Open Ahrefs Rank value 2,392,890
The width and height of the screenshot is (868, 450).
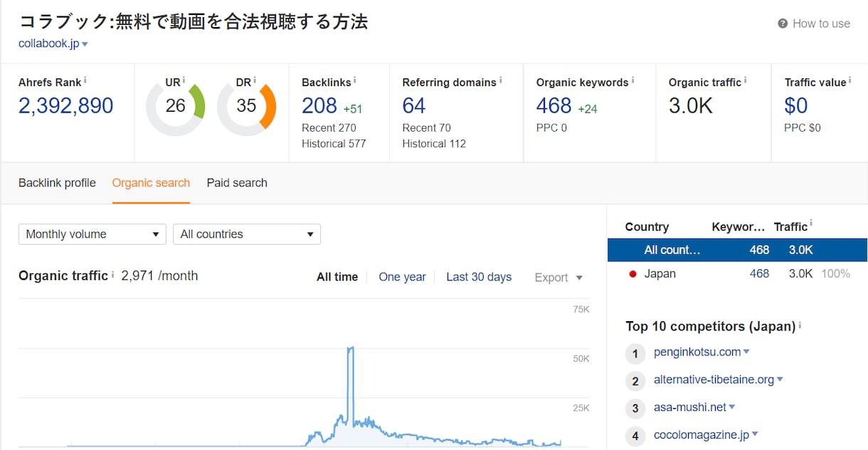66,106
